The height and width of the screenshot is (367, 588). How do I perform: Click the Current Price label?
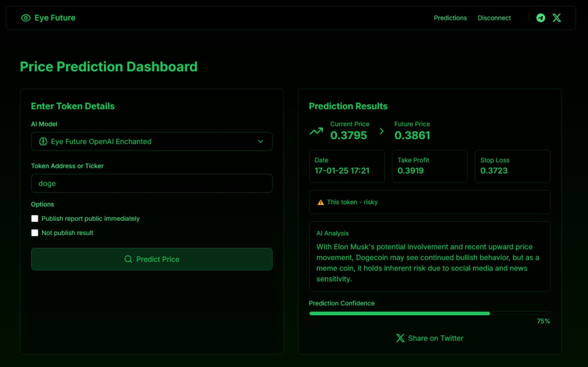(350, 124)
